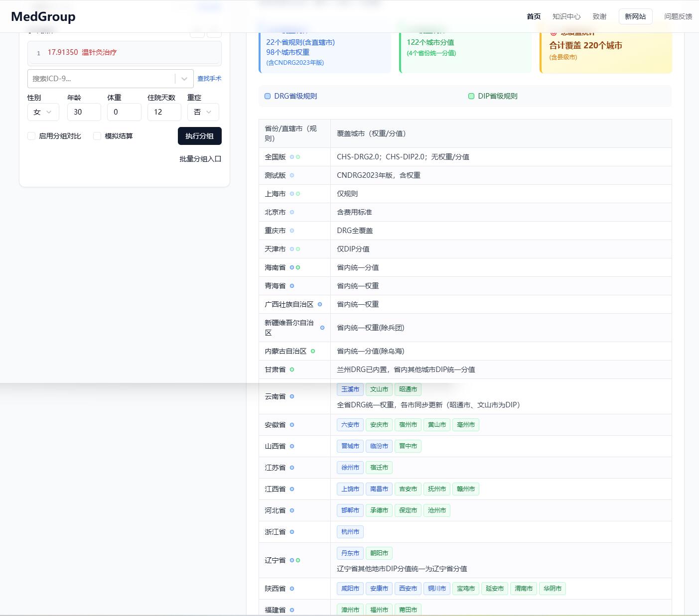The height and width of the screenshot is (616, 699).
Task: Select the blue DRG省级规则 legend icon
Action: (x=268, y=96)
